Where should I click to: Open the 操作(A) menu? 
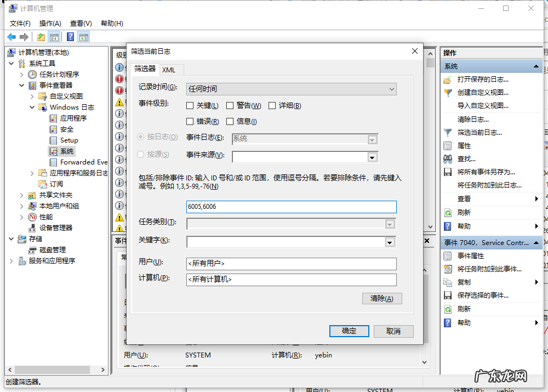click(50, 23)
